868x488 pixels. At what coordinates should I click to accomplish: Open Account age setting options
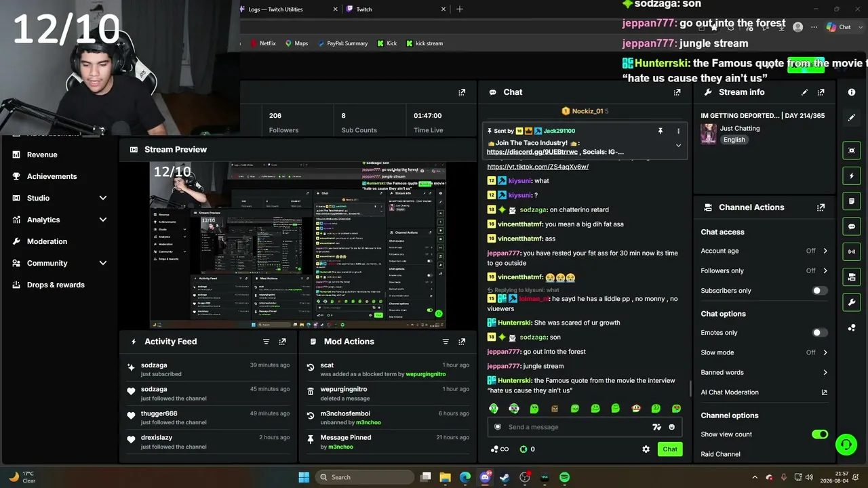pos(764,251)
